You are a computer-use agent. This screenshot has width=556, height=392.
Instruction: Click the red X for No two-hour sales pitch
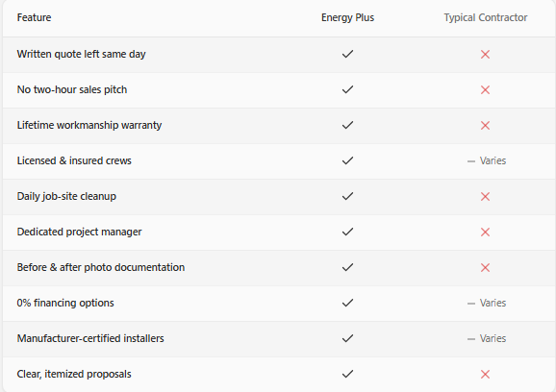(485, 90)
